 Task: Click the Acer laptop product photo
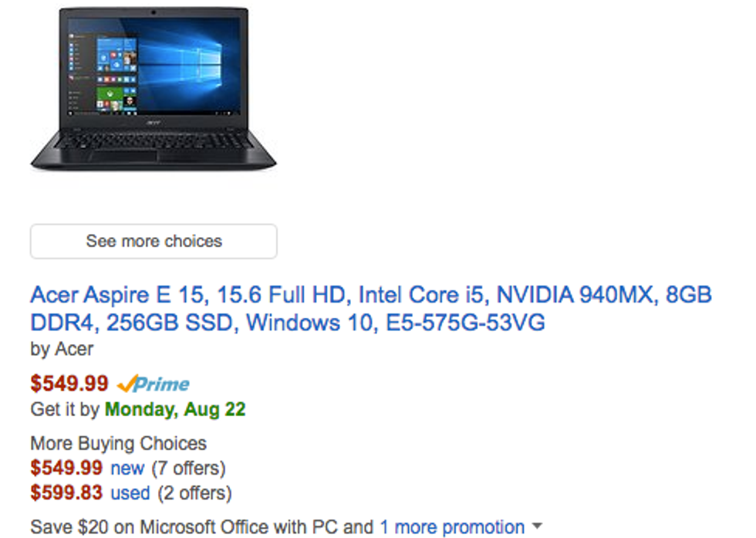[x=154, y=89]
